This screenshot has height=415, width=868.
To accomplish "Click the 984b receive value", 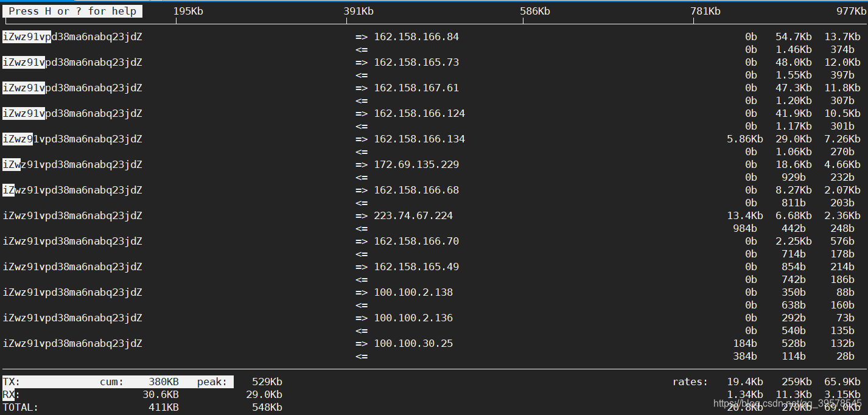I will click(x=745, y=229).
